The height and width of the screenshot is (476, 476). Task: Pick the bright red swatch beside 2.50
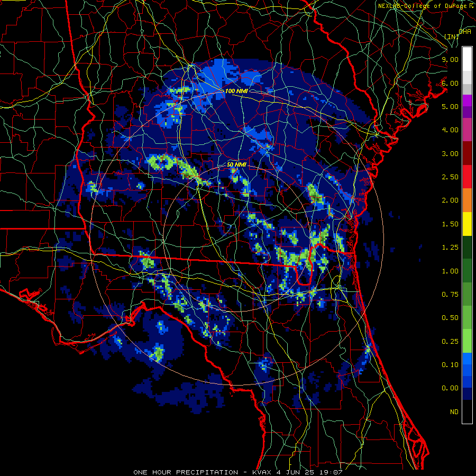(467, 177)
